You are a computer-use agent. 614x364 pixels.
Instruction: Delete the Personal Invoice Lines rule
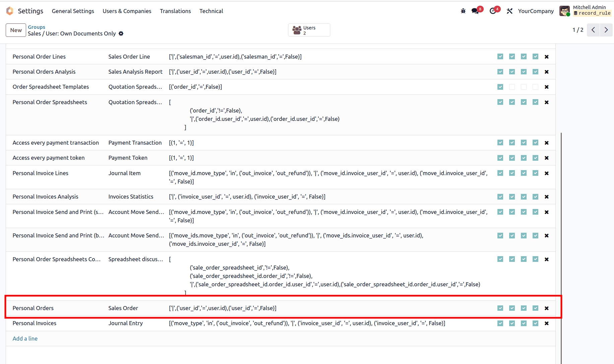click(x=547, y=173)
